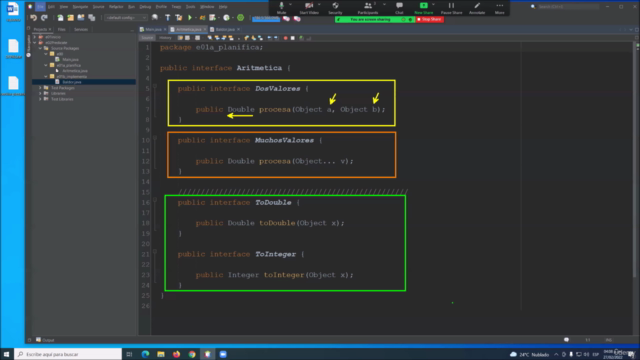The height and width of the screenshot is (360, 640).
Task: Open Firefox from taskbar
Action: [x=176, y=354]
